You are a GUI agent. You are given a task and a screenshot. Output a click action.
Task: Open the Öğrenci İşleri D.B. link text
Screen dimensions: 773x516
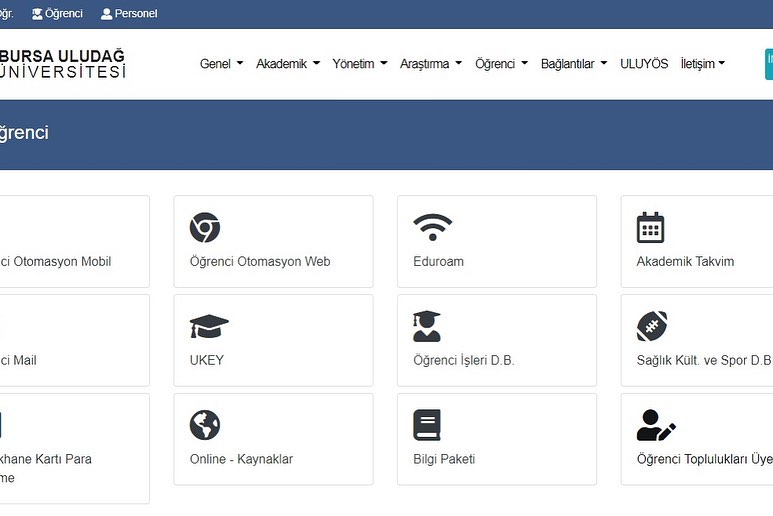click(x=463, y=360)
